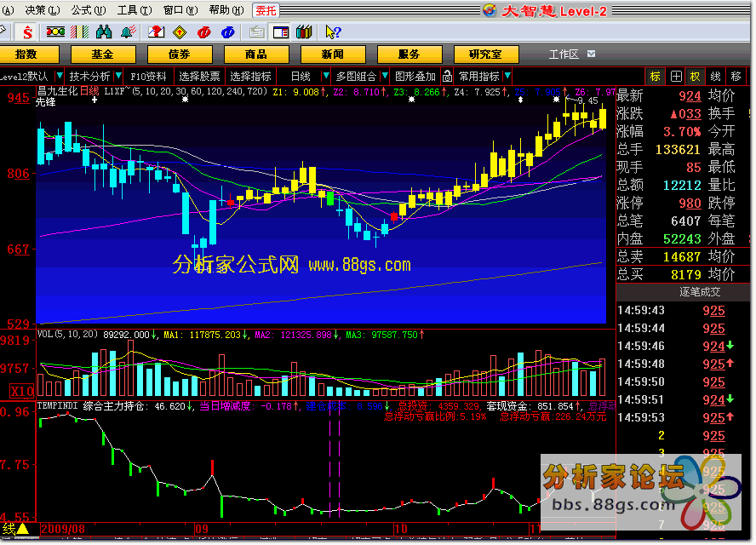Image resolution: width=756 pixels, height=545 pixels.
Task: Click the 服务 button
Action: tap(409, 54)
